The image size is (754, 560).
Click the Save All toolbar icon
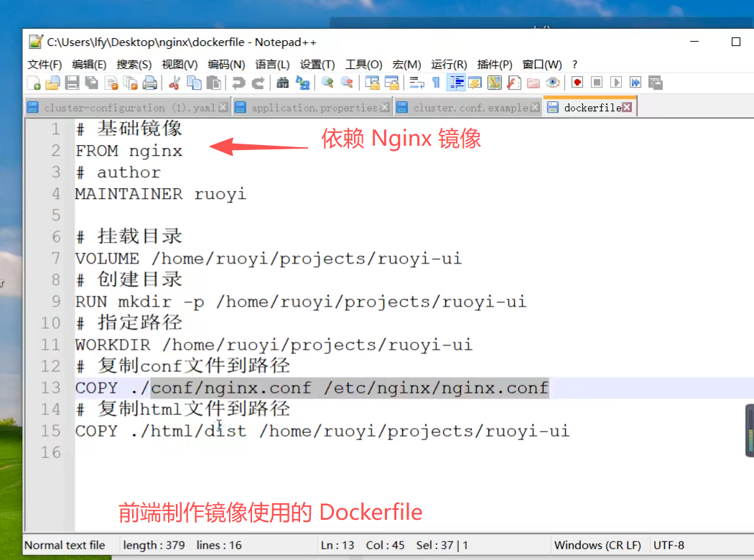pos(91,83)
